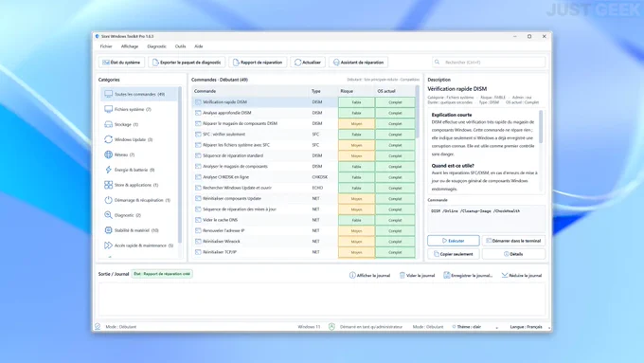
Task: Click the admin shield icon in status bar
Action: 331,327
